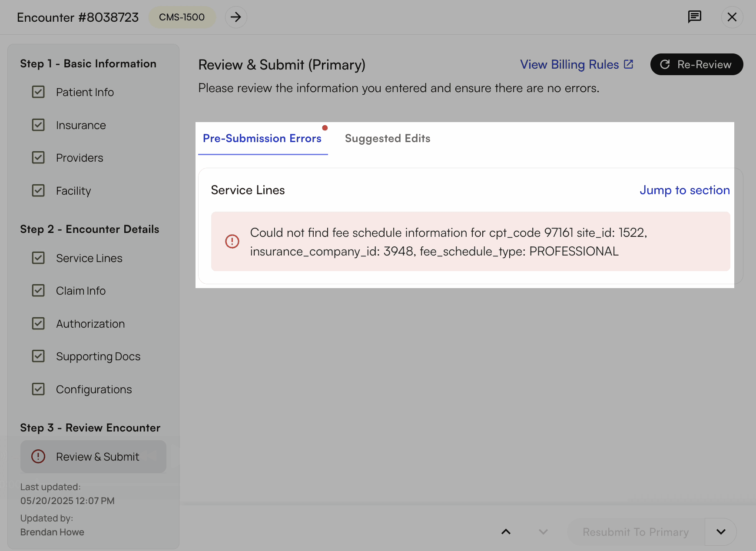Click external link icon beside Billing Rules
This screenshot has height=551, width=756.
click(628, 64)
